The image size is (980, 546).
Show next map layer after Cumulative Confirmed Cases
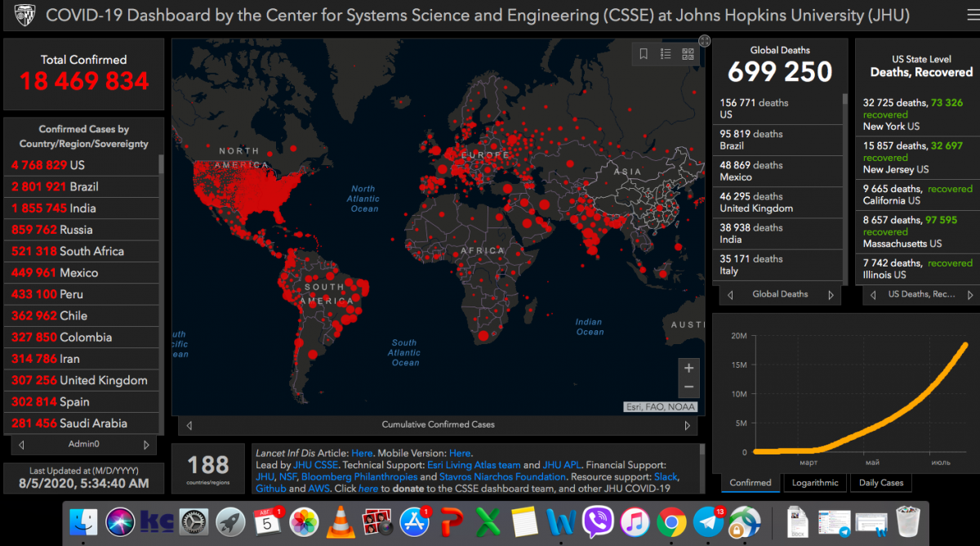688,425
